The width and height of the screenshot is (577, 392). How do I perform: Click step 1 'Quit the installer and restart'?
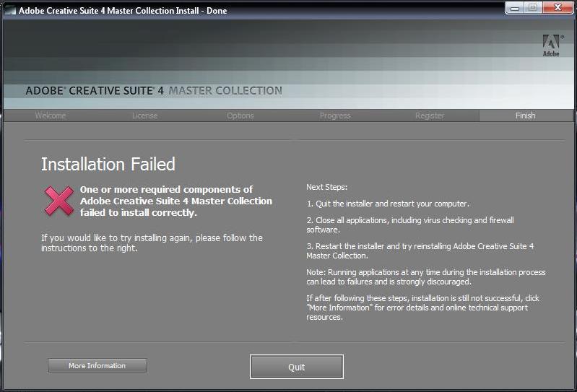(388, 204)
